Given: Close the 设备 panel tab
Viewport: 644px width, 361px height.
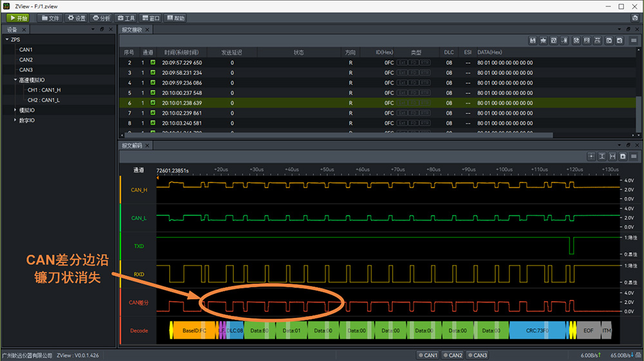Looking at the screenshot, I should click(x=24, y=30).
